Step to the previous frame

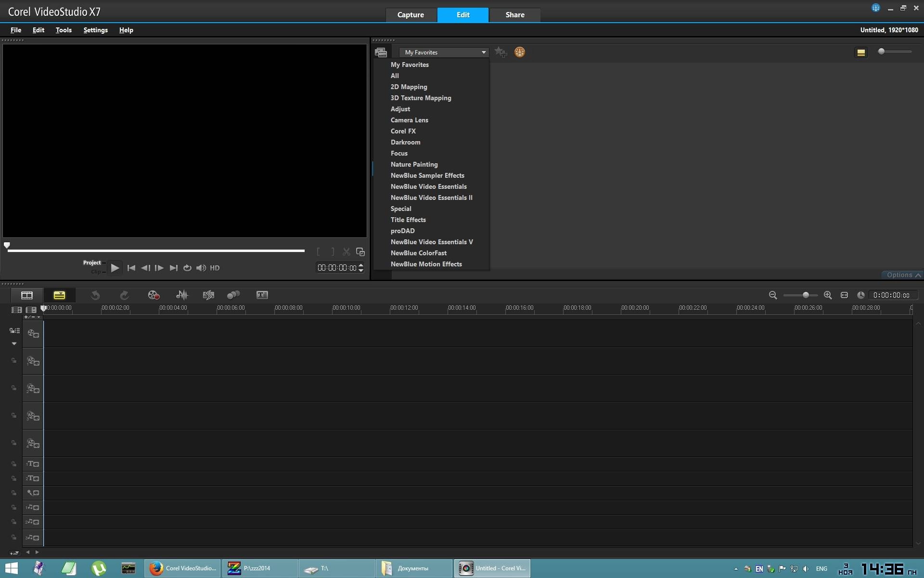[145, 268]
